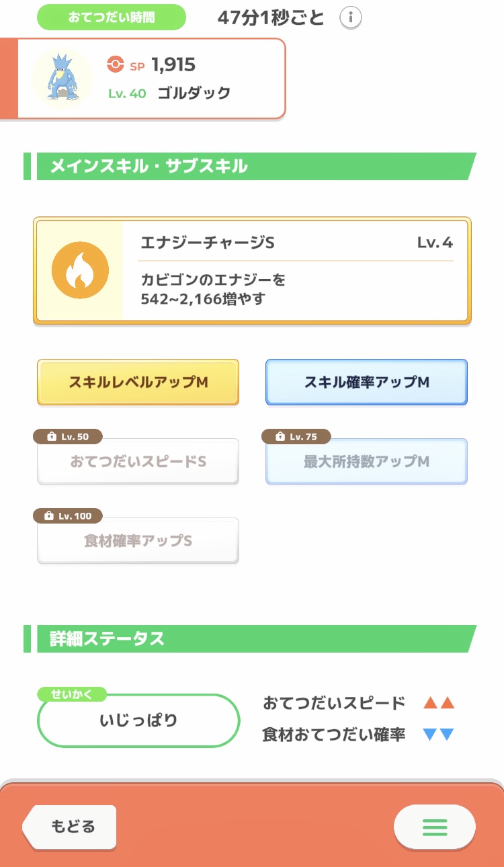
Task: Tap the red up arrows for おてつだいスピード
Action: pos(439,704)
